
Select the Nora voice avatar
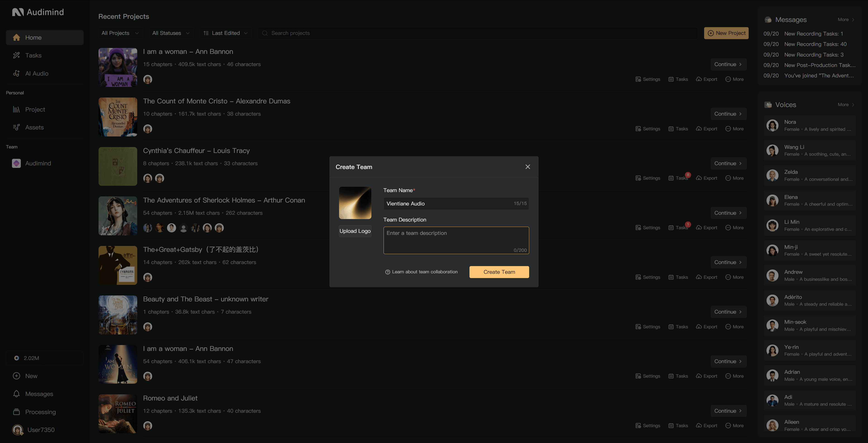(x=772, y=126)
